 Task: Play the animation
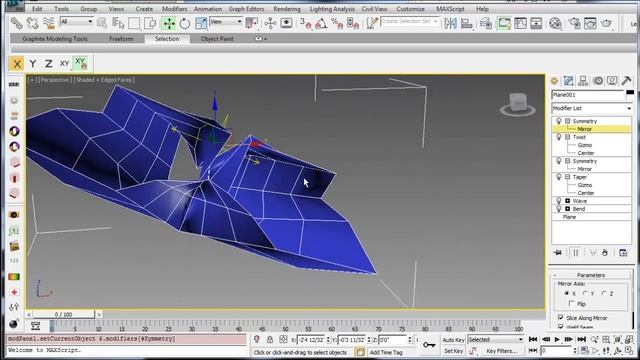pos(557,339)
